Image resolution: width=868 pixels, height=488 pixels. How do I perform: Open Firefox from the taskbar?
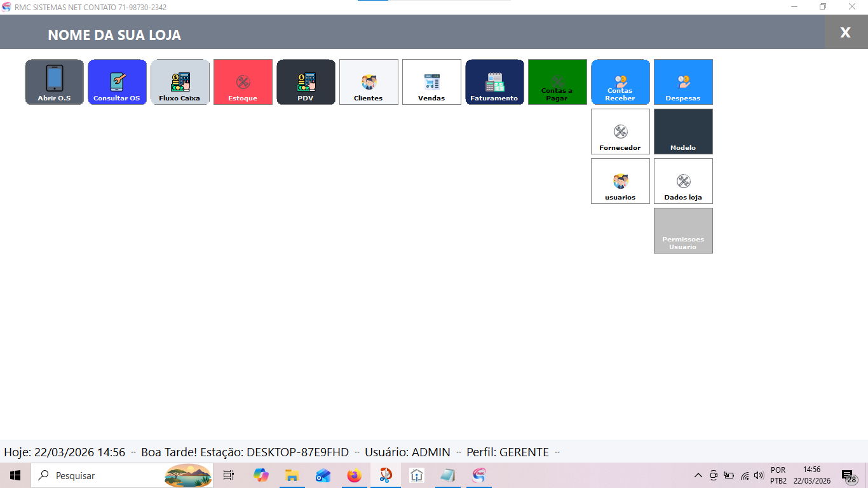coord(354,475)
